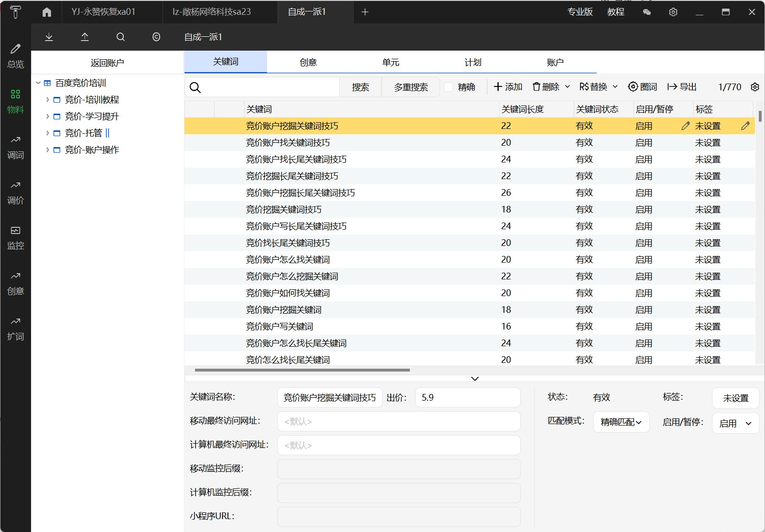Open the 教程 tutorial link
The width and height of the screenshot is (765, 532).
[616, 12]
